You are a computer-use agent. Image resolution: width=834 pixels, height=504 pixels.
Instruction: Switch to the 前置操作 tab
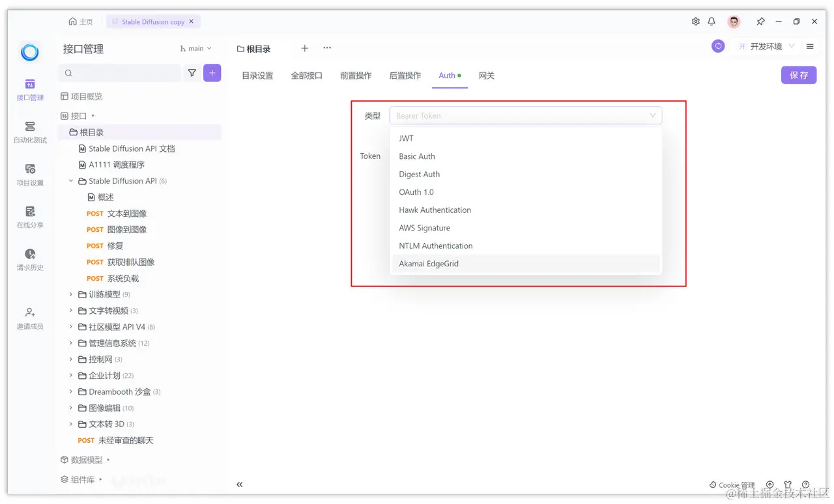[x=356, y=76]
